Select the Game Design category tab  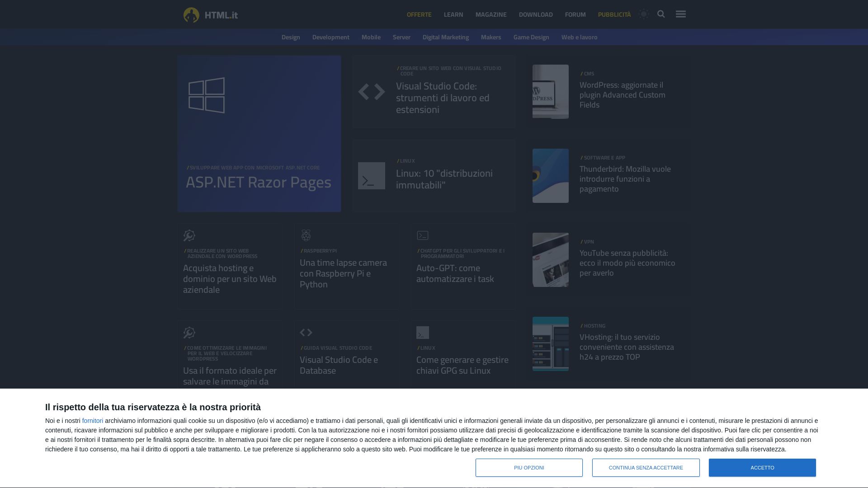[531, 37]
